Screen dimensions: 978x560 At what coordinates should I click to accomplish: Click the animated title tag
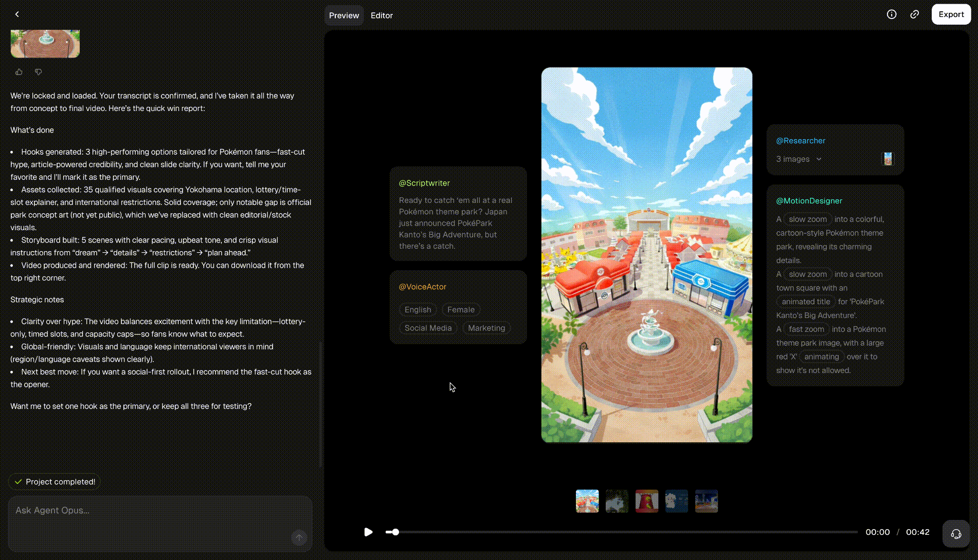click(x=806, y=302)
